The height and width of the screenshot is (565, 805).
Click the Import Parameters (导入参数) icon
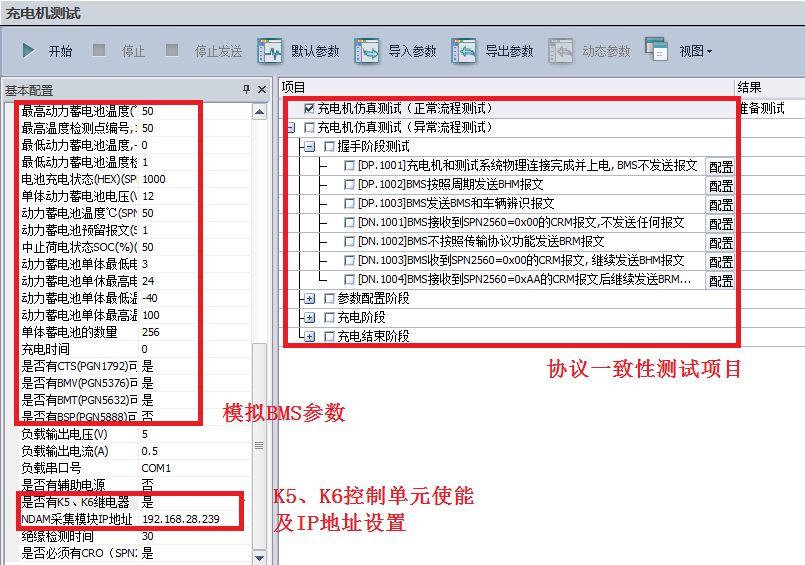(x=368, y=51)
